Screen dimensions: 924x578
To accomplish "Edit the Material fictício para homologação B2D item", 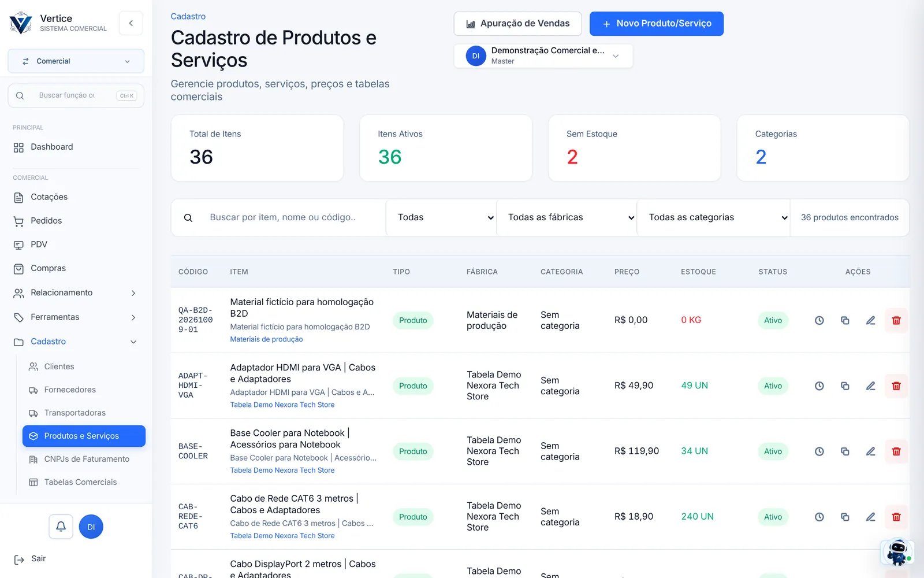I will 870,320.
